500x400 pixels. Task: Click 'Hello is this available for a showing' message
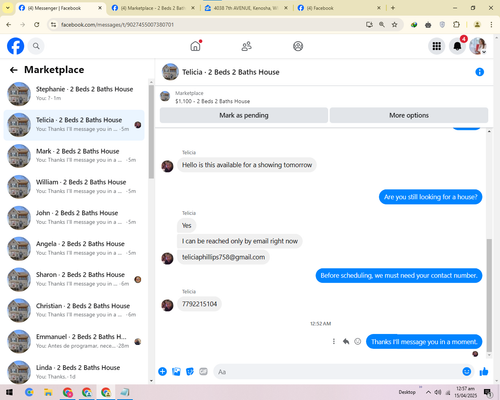pos(247,165)
